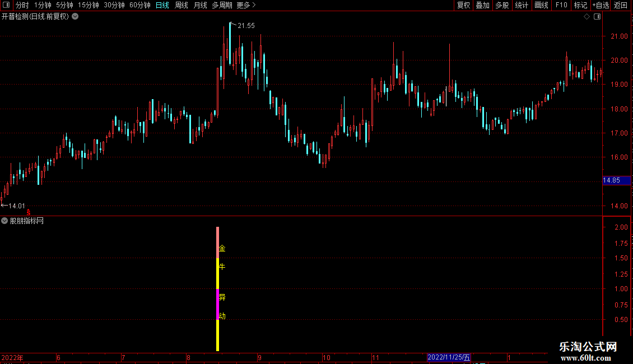This screenshot has width=633, height=364.
Task: Select the 5分钟 period
Action: (x=64, y=5)
